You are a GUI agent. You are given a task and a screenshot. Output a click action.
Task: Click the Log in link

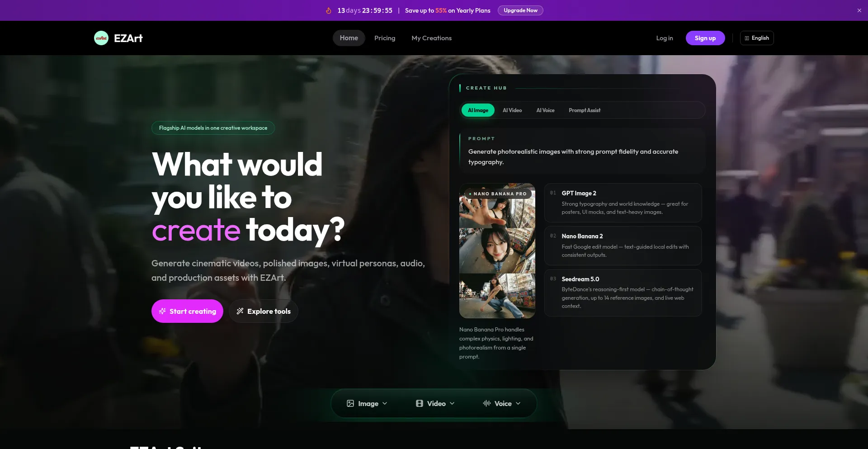[665, 38]
